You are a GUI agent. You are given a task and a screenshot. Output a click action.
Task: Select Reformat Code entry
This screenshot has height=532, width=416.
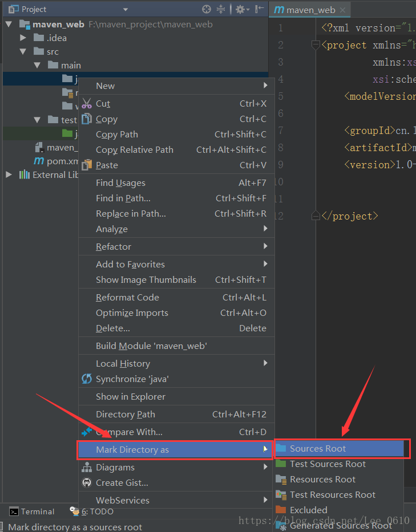[176, 298]
